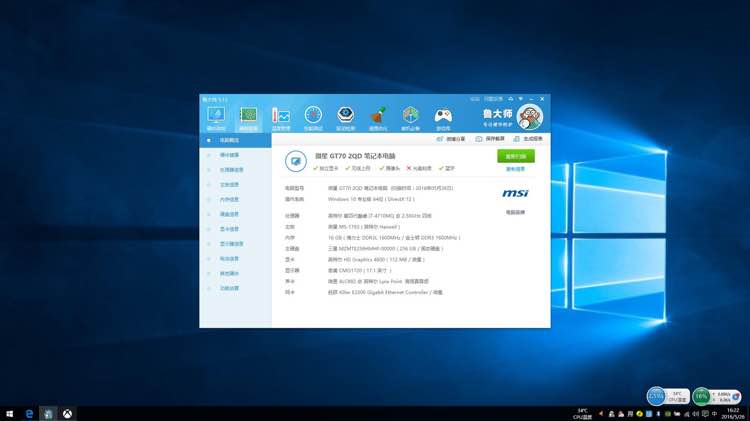750x421 pixels.
Task: Open the title bar dropdown menu arrow
Action: 521,99
